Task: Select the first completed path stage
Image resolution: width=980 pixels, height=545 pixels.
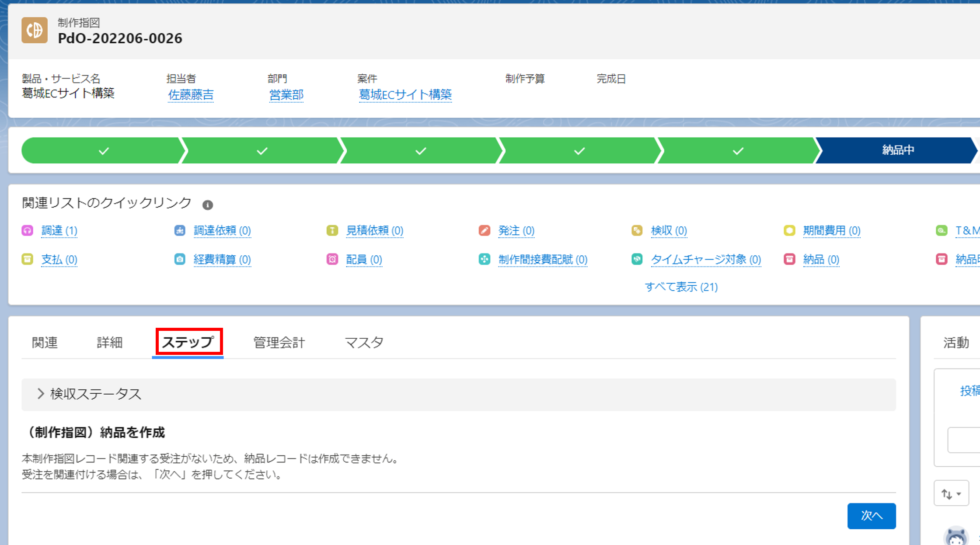Action: (x=104, y=150)
